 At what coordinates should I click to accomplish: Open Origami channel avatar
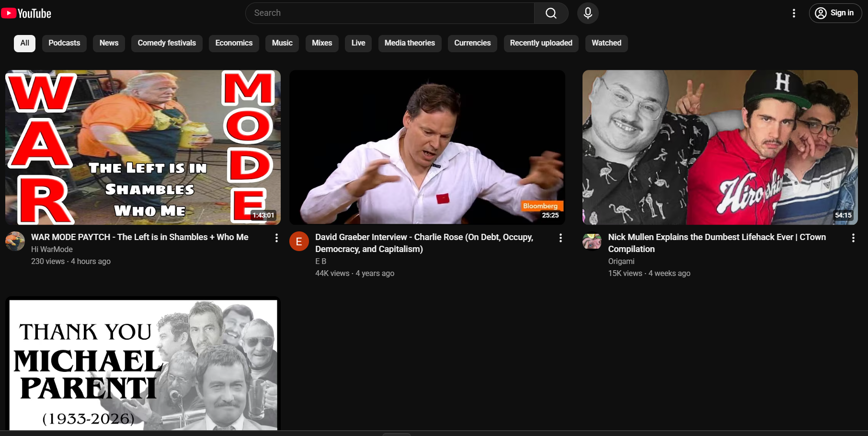(592, 241)
